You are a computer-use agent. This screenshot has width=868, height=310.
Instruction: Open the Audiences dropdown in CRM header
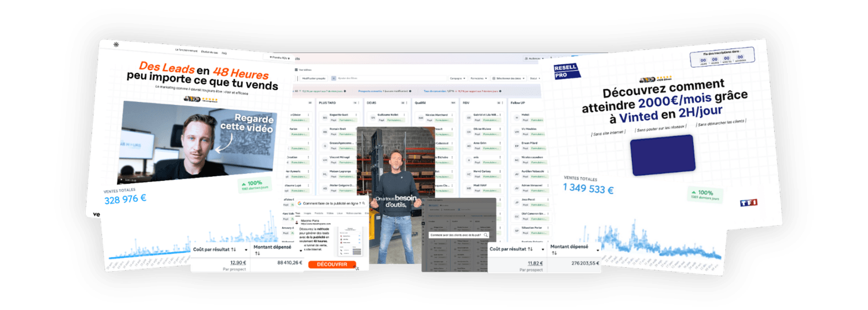pyautogui.click(x=533, y=58)
